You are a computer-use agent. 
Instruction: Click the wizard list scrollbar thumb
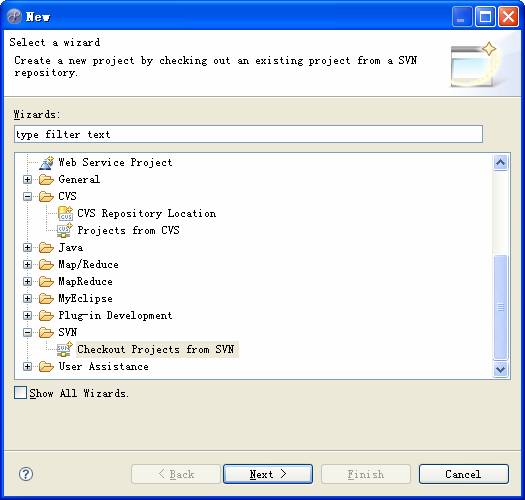pyautogui.click(x=501, y=307)
